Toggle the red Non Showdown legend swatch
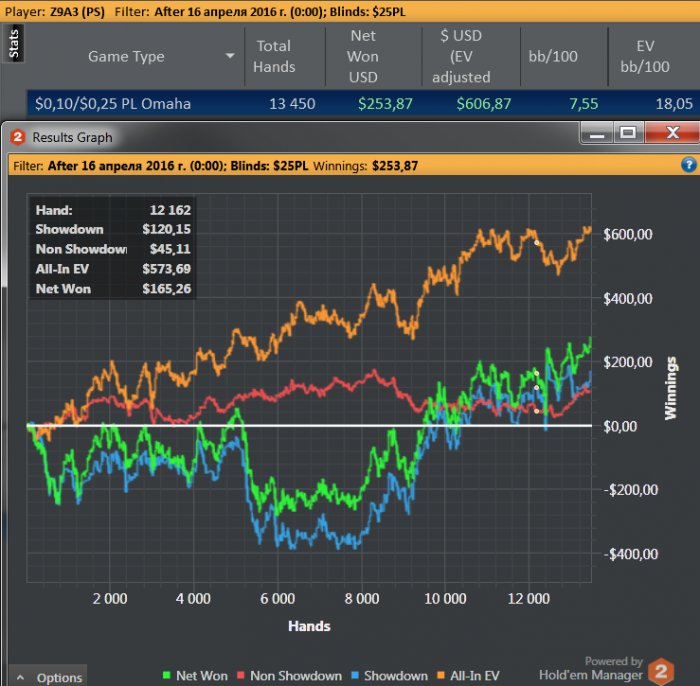Screen dimensions: 700x686 pyautogui.click(x=241, y=675)
